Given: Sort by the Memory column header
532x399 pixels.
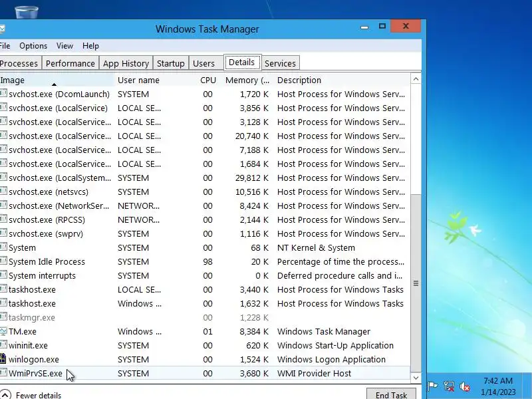Looking at the screenshot, I should (247, 80).
